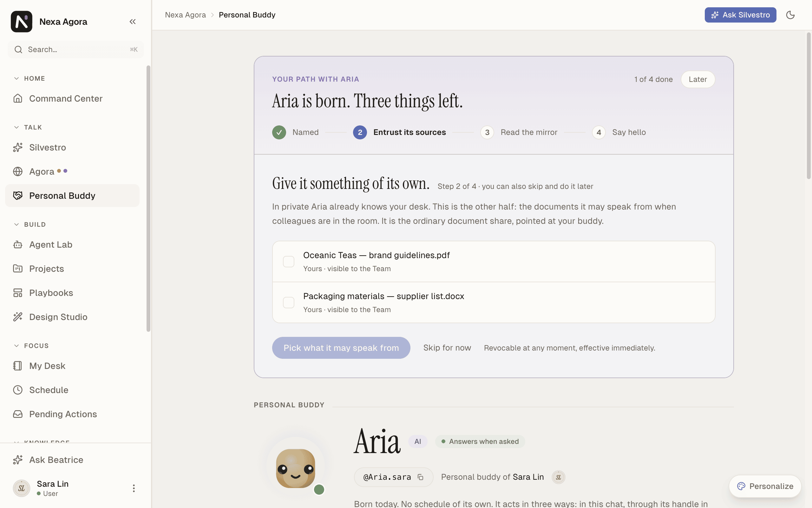Open Ask Beatrice in sidebar
This screenshot has height=508, width=812.
pyautogui.click(x=72, y=460)
